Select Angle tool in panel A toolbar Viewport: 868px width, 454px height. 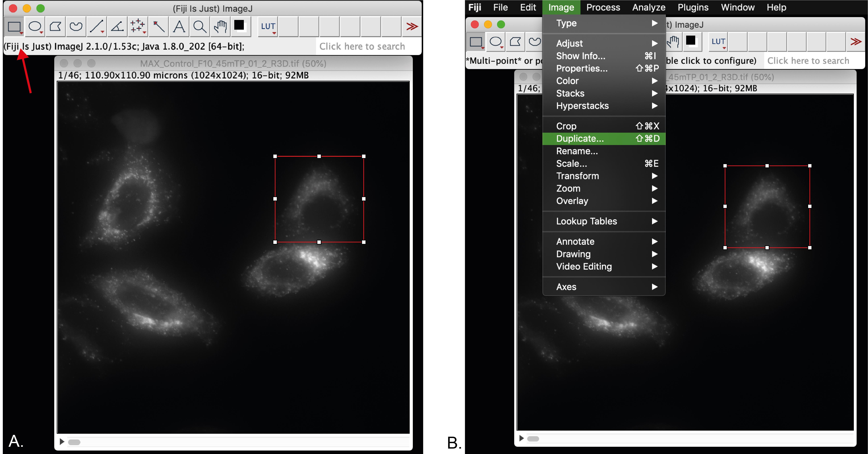pos(117,27)
